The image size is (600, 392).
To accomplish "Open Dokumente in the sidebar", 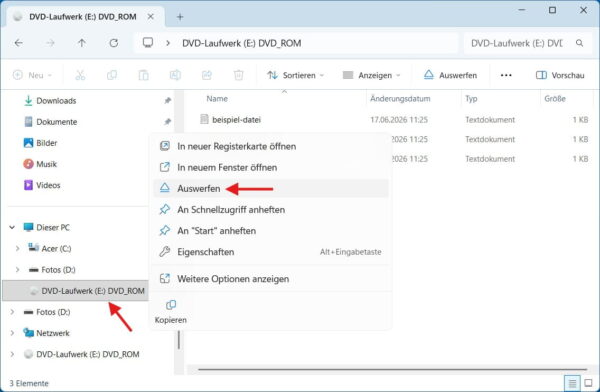I will (57, 122).
